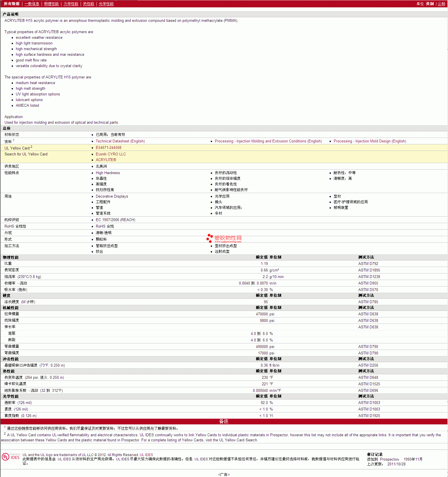Image resolution: width=448 pixels, height=477 pixels.
Task: Click the High Hardness feature item
Action: (x=108, y=173)
